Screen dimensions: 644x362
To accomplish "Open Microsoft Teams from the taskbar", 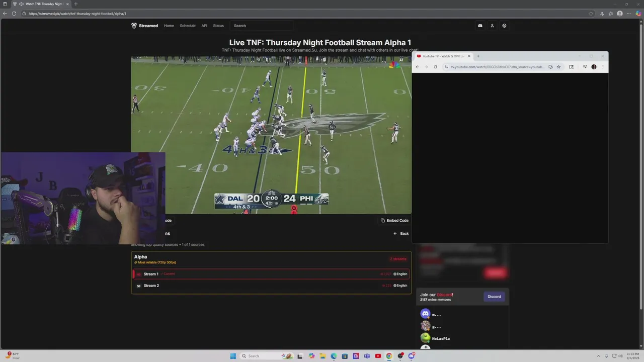I will pyautogui.click(x=367, y=356).
